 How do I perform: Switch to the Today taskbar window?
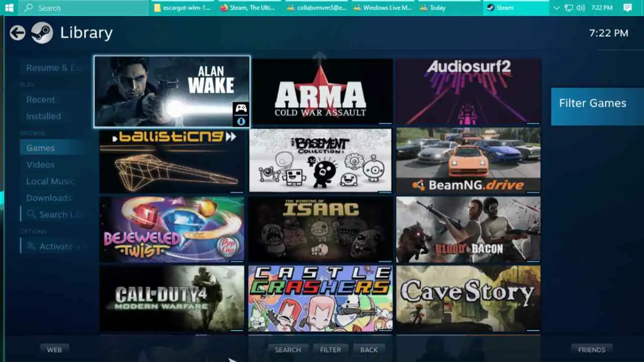[x=449, y=8]
